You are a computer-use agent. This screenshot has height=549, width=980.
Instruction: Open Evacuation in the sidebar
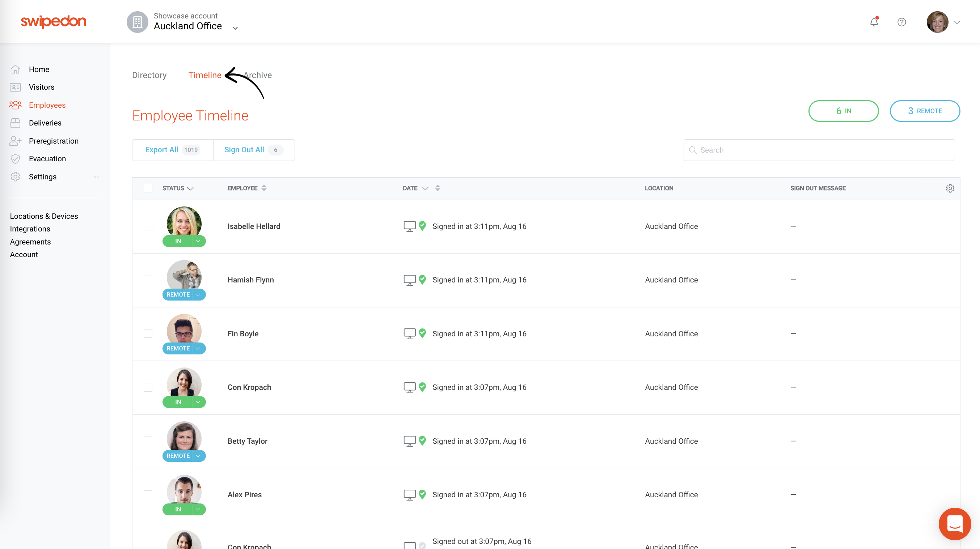coord(47,158)
